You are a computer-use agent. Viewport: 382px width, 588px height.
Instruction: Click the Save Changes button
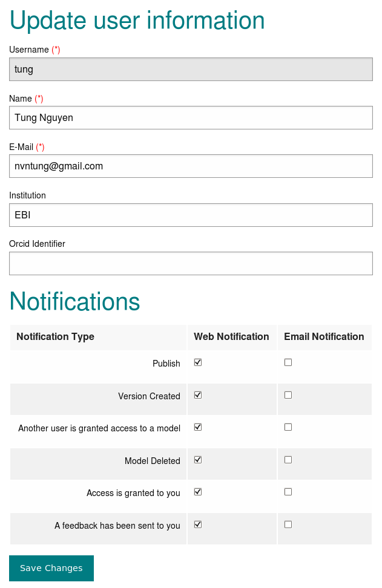click(51, 568)
